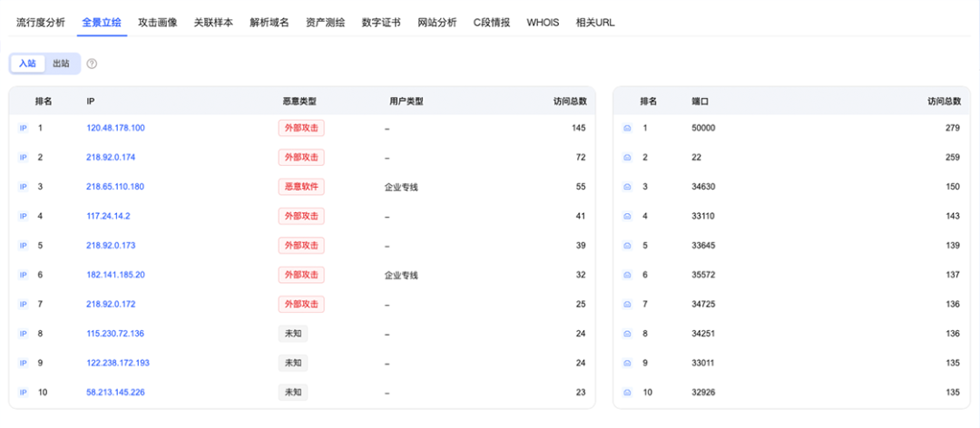
Task: Open the 相关URL tab
Action: [x=595, y=23]
